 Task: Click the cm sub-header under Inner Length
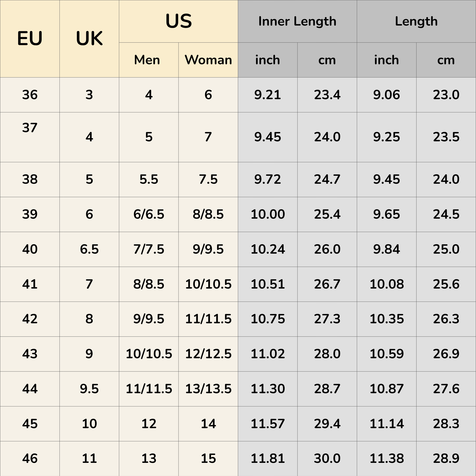point(327,60)
